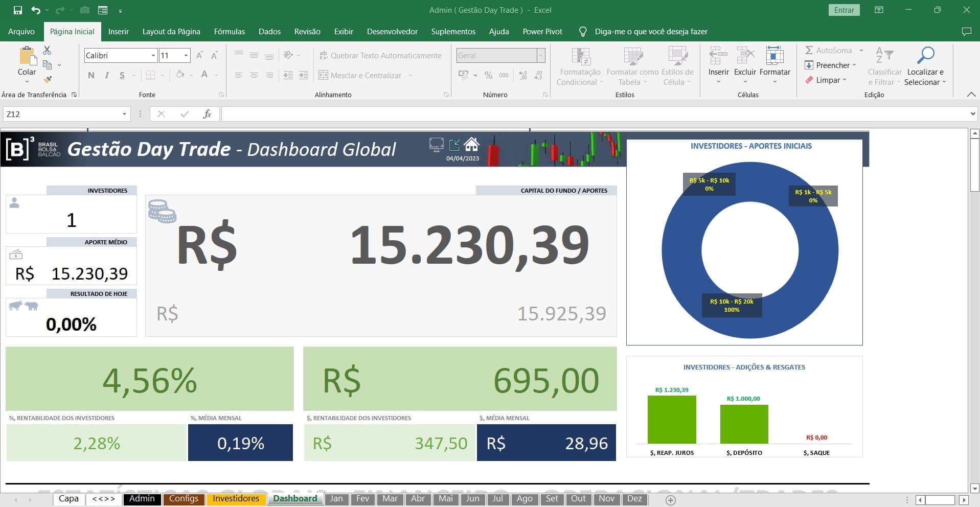Decrease font size with the smaller A icon
Image resolution: width=980 pixels, height=507 pixels.
coord(214,55)
